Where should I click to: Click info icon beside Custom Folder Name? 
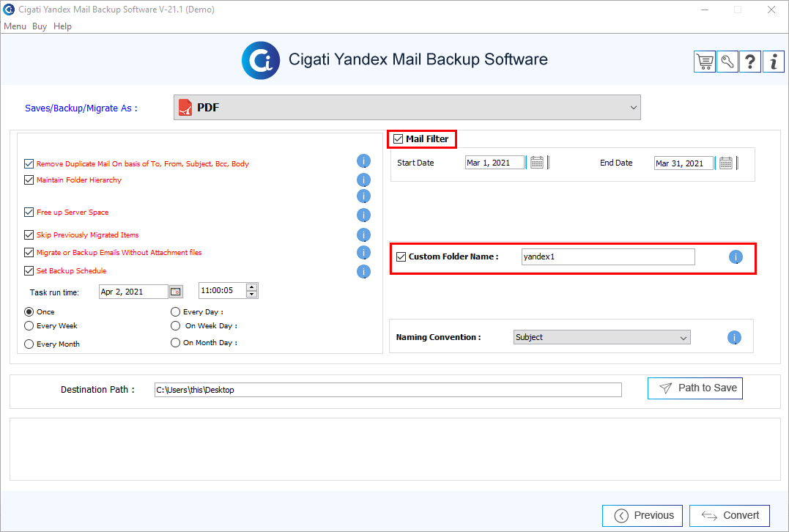tap(736, 257)
